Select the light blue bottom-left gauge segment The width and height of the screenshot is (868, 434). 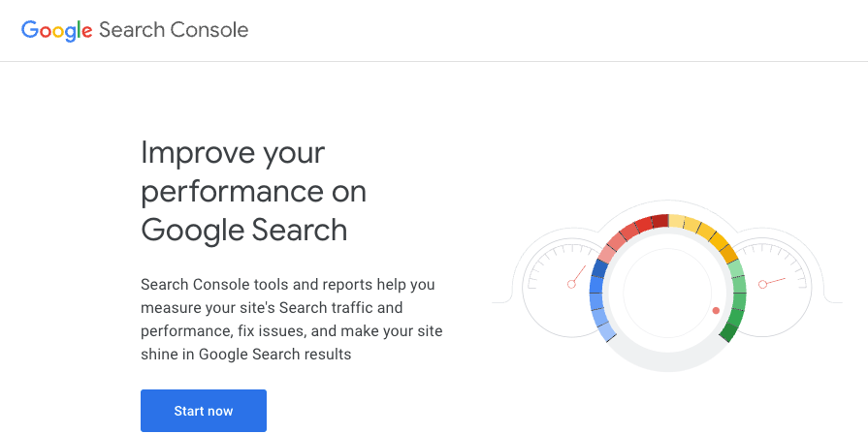[604, 329]
